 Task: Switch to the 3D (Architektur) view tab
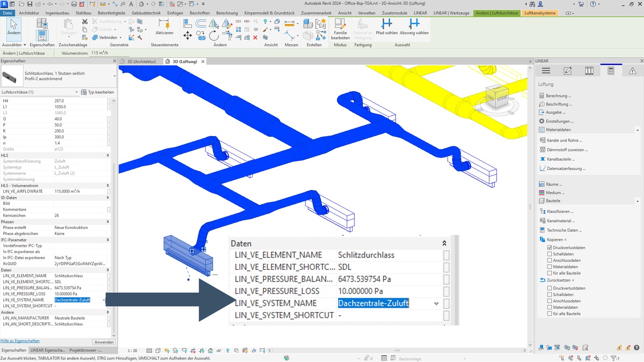coord(141,62)
